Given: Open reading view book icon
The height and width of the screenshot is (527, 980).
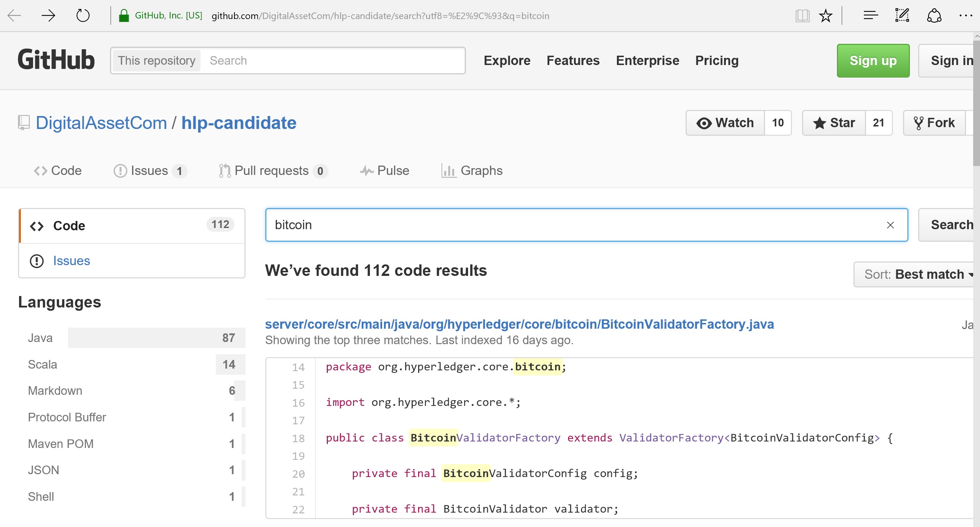Looking at the screenshot, I should [x=802, y=15].
